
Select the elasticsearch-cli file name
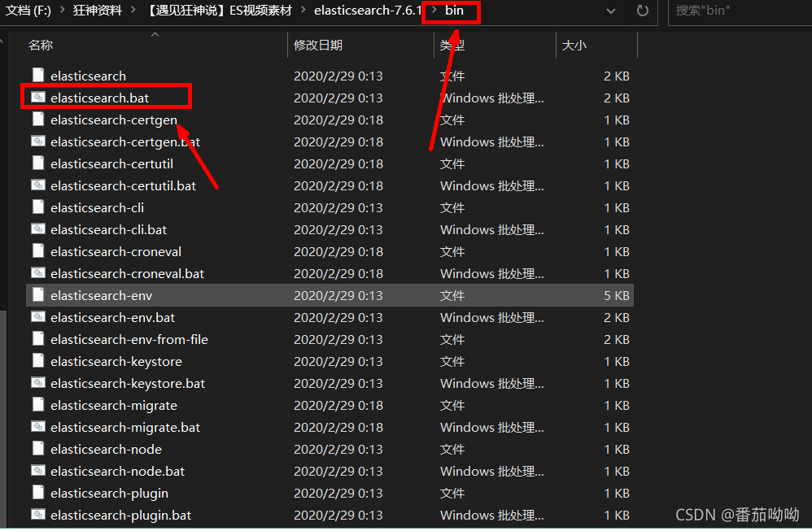[97, 208]
